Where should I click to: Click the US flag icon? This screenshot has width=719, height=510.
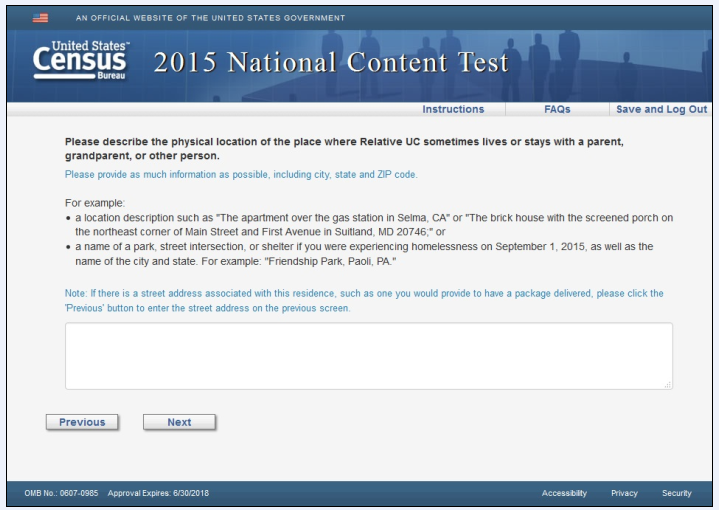42,17
